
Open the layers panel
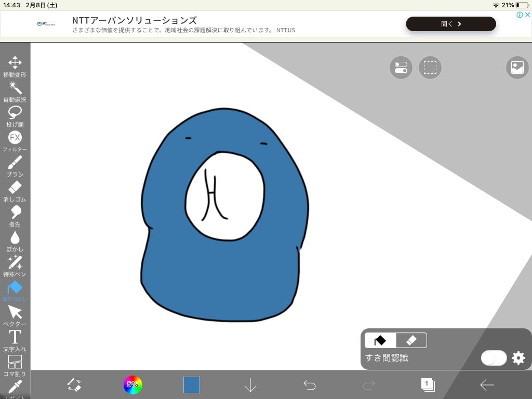click(x=428, y=385)
